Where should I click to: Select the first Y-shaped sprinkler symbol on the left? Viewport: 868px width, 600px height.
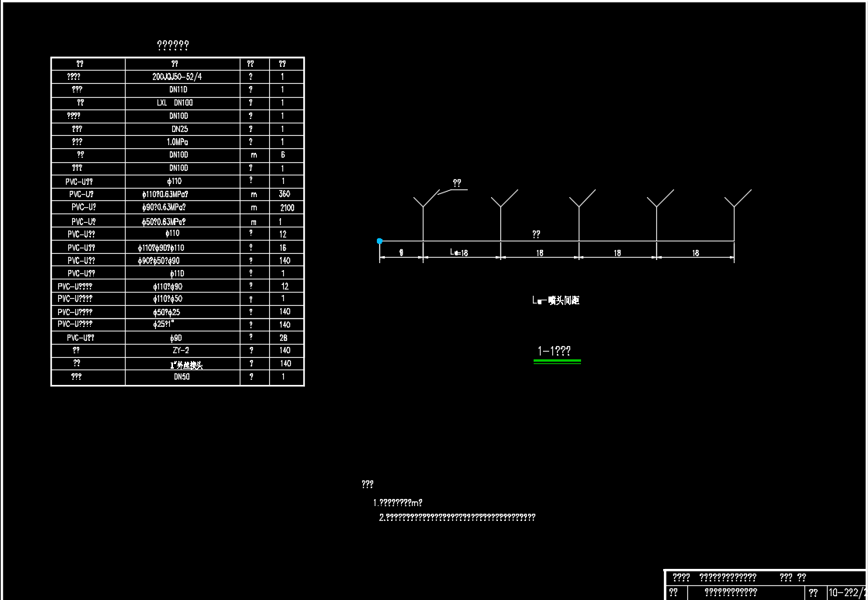click(x=423, y=200)
